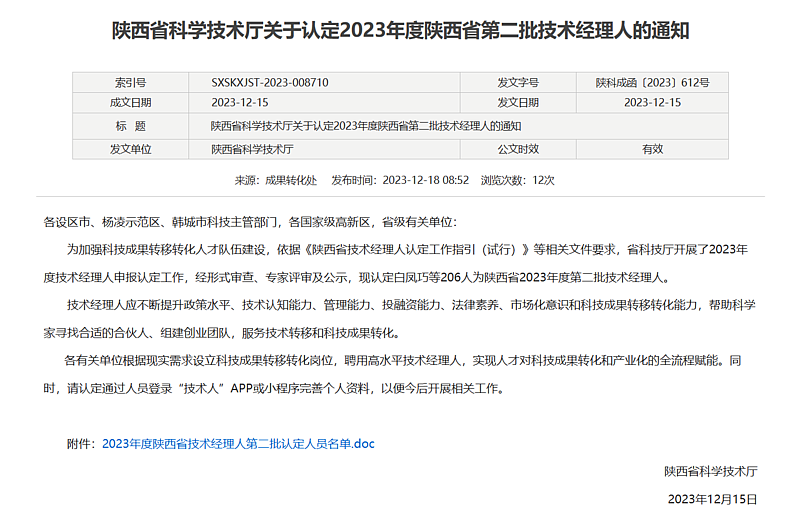800x515 pixels.
Task: Click the main notice headline at top
Action: pyautogui.click(x=400, y=31)
